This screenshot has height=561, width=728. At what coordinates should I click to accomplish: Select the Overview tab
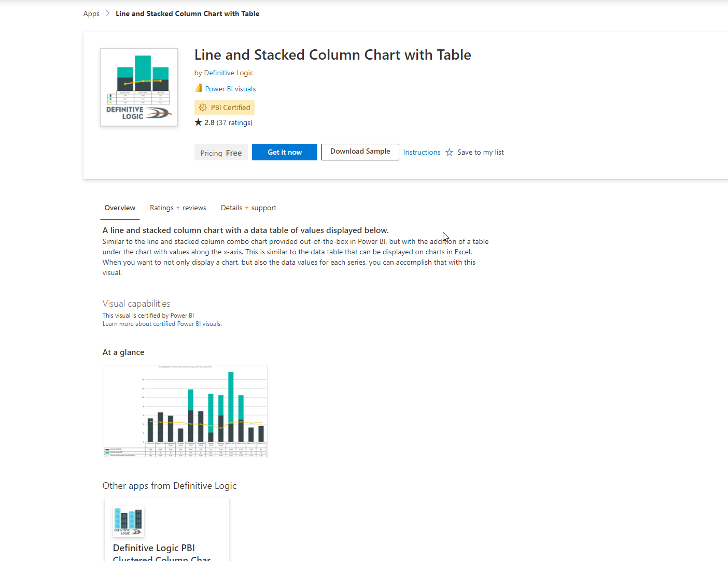[x=120, y=208]
